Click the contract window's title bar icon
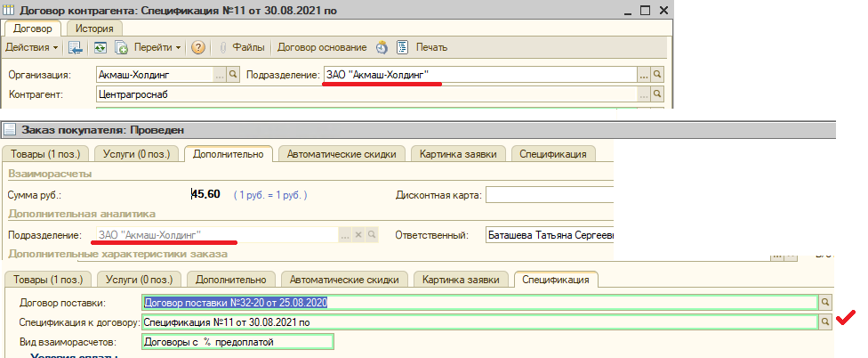This screenshot has height=358, width=868. tap(8, 10)
